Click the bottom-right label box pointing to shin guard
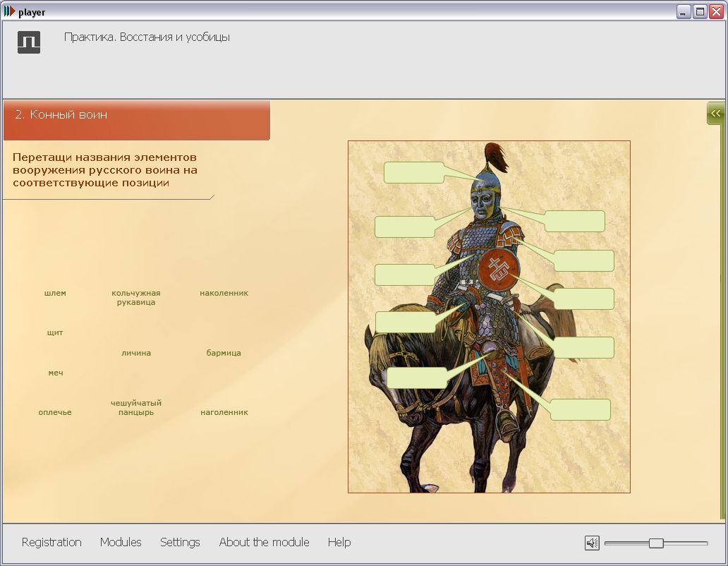 581,409
